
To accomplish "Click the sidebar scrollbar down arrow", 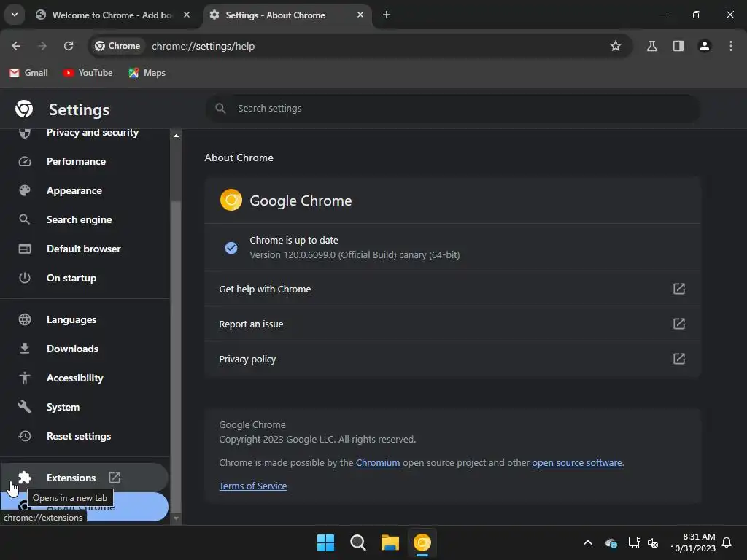I will (x=177, y=518).
